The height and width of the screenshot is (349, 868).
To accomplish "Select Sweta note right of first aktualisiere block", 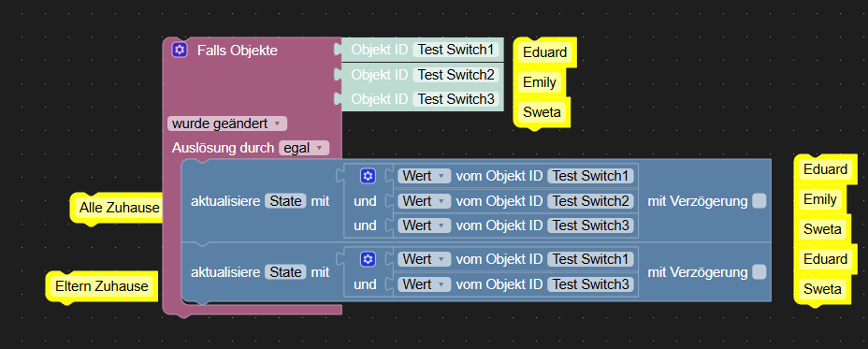I will pyautogui.click(x=822, y=229).
